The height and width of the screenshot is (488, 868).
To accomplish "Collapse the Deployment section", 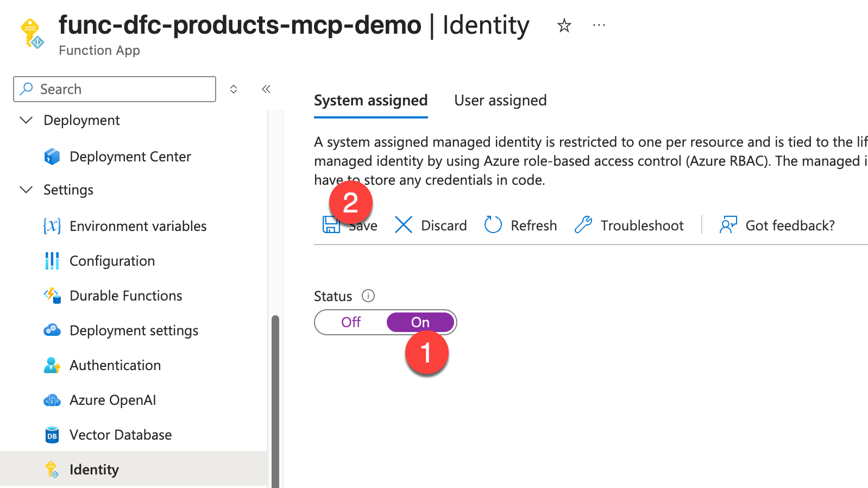I will tap(26, 120).
